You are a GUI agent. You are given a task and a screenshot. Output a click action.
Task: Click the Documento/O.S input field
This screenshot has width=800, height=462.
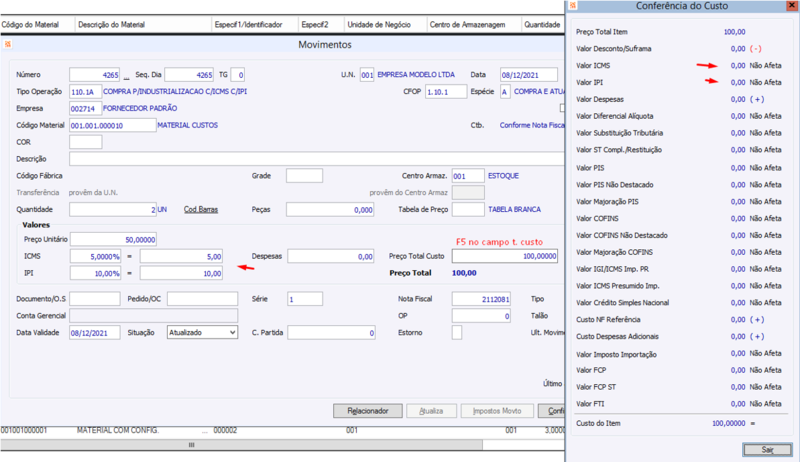click(94, 299)
